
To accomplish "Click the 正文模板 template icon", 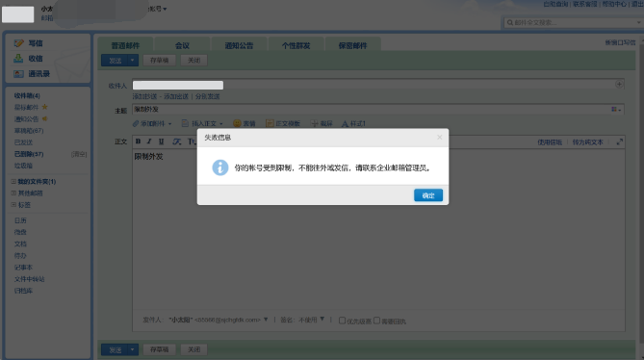I will click(270, 123).
